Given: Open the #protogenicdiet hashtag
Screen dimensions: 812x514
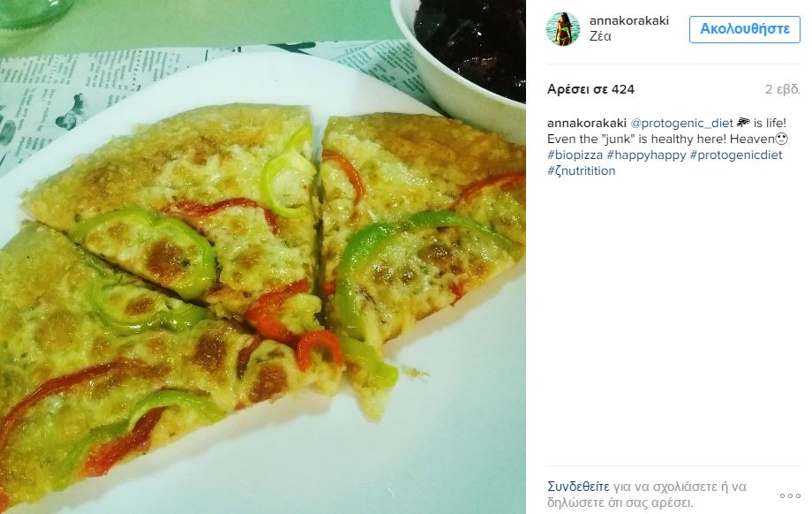Looking at the screenshot, I should 736,155.
